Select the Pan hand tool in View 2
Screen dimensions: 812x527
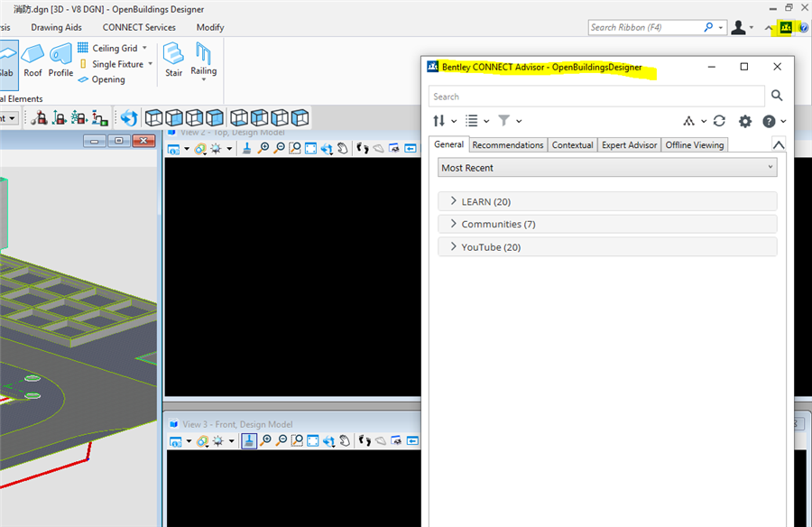(x=342, y=149)
